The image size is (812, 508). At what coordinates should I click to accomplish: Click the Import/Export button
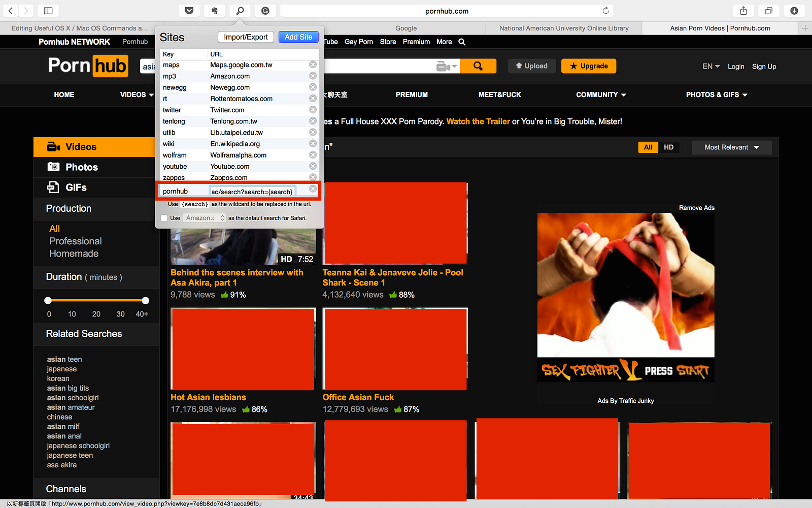tap(246, 37)
